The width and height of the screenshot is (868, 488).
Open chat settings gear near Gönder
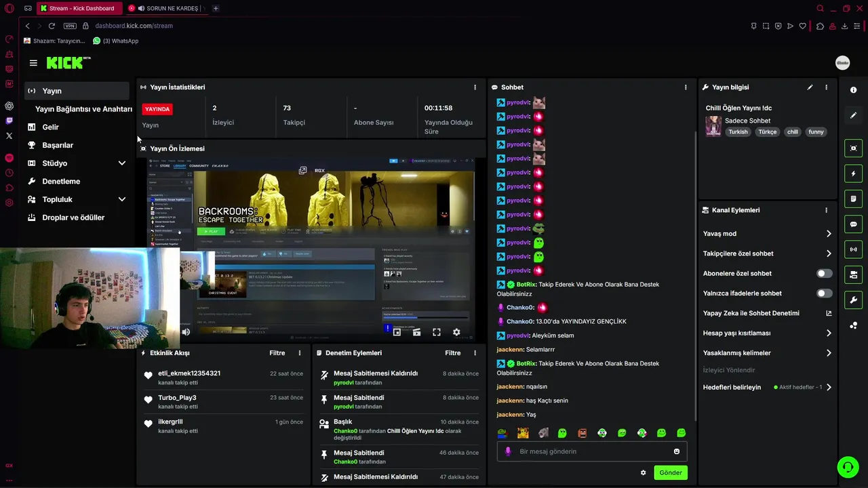tap(643, 473)
